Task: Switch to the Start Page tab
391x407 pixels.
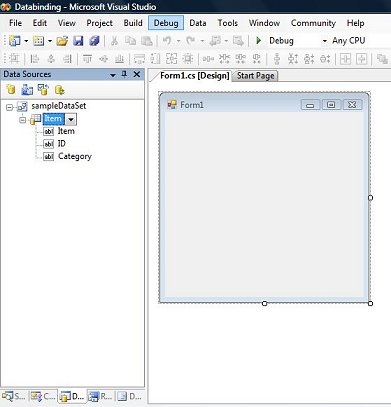Action: click(255, 76)
